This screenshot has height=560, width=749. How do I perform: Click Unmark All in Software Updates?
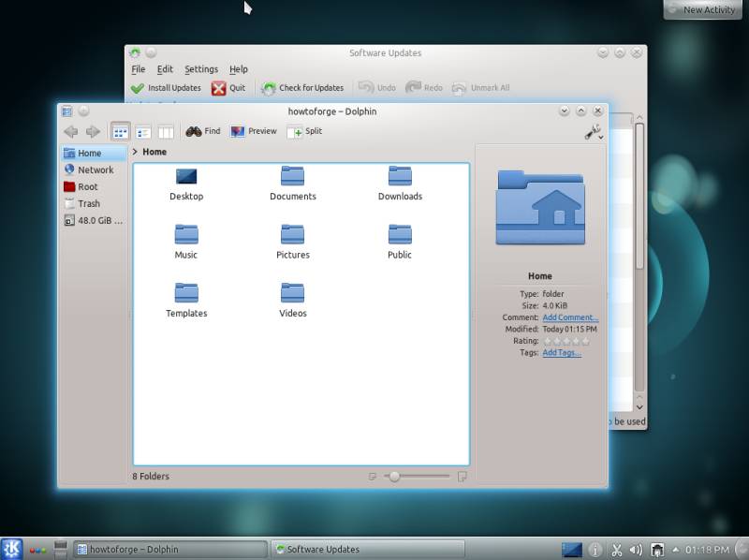481,88
